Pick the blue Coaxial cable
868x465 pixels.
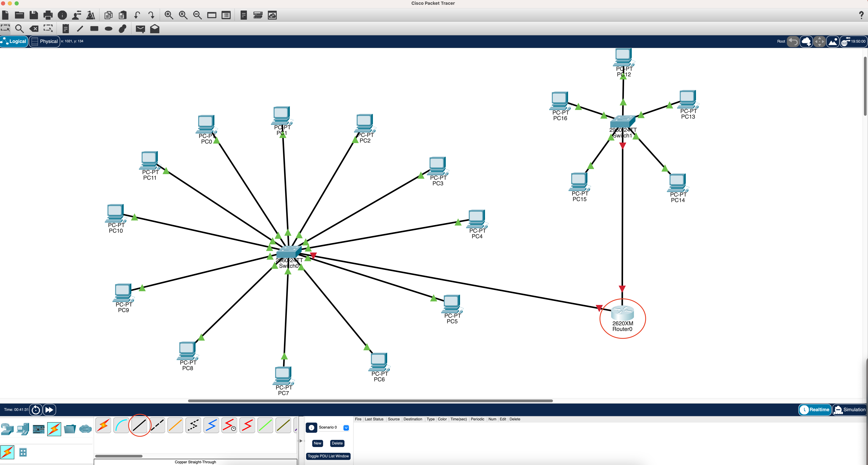click(211, 425)
